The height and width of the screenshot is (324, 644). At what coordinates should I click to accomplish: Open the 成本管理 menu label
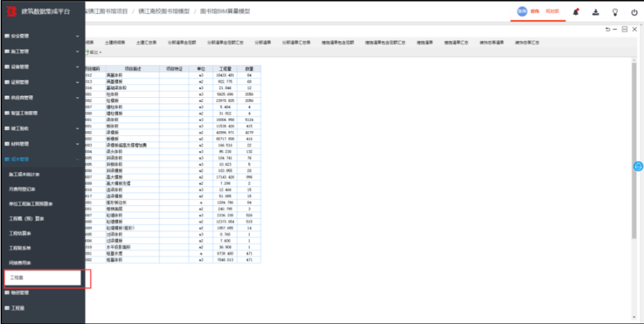click(x=20, y=159)
